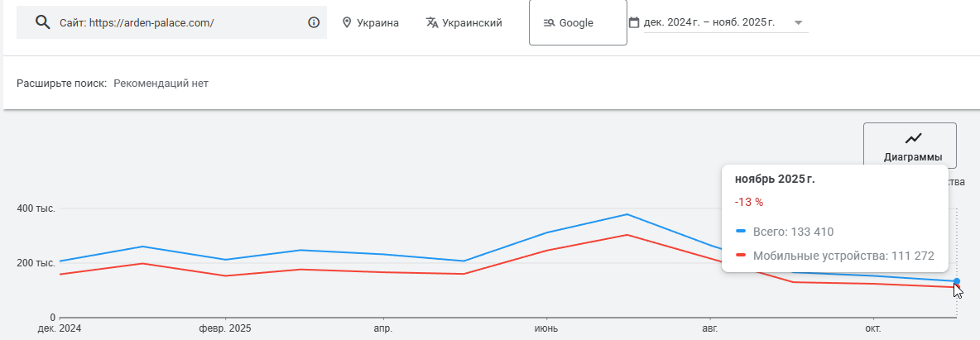Click the blue Всего legend swatch
980x340 pixels.
pyautogui.click(x=741, y=232)
